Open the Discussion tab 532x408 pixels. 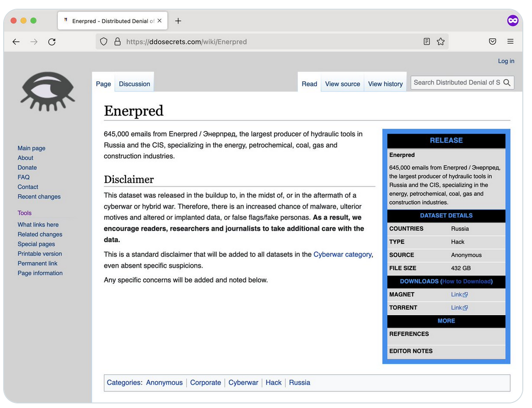click(x=134, y=84)
